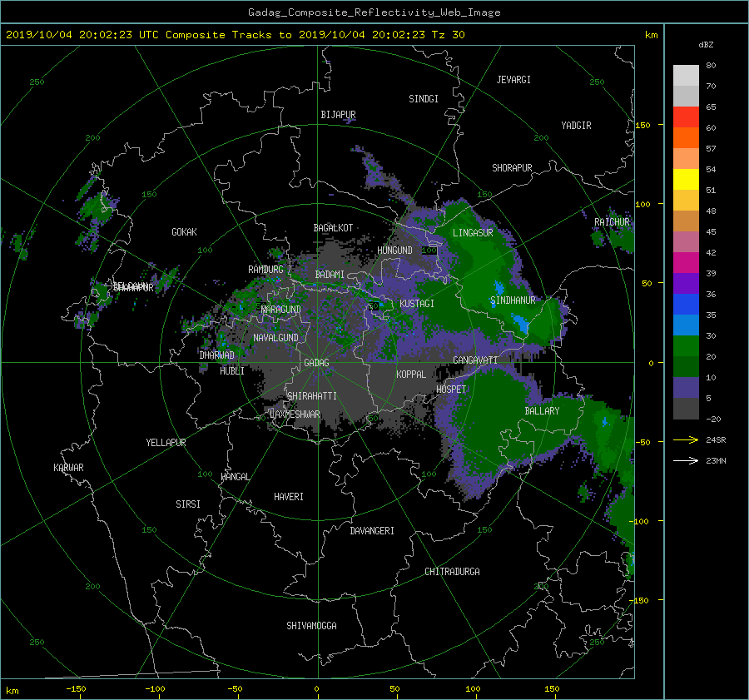Screen dimensions: 749x700
Task: Click the HAVERI city label
Action: (289, 497)
